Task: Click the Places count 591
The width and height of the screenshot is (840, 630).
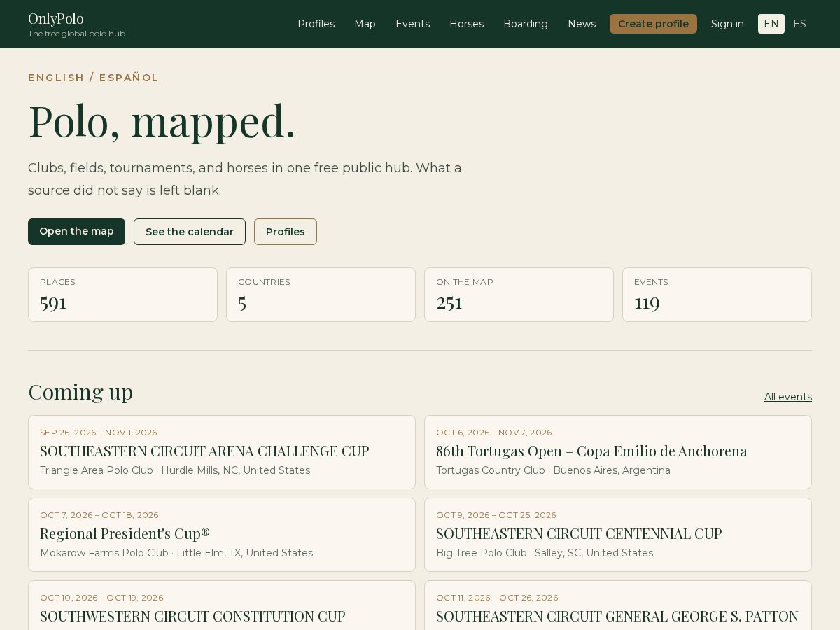Action: [x=54, y=302]
